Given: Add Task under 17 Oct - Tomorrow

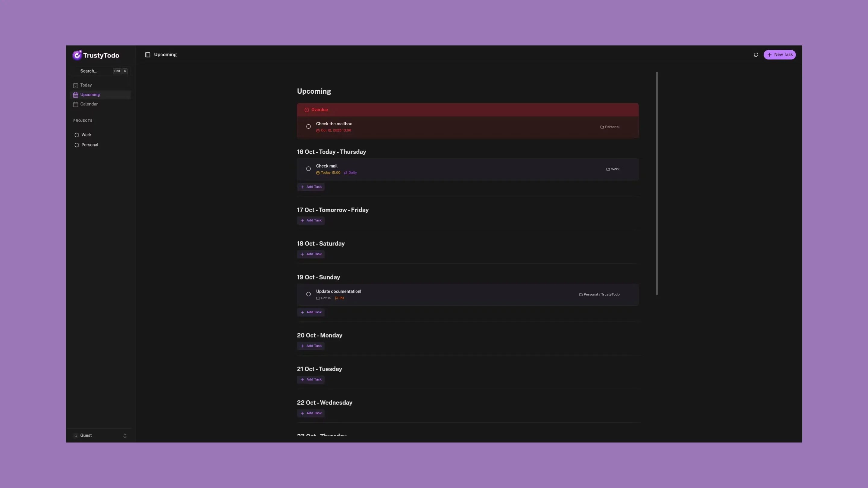Looking at the screenshot, I should click(311, 220).
